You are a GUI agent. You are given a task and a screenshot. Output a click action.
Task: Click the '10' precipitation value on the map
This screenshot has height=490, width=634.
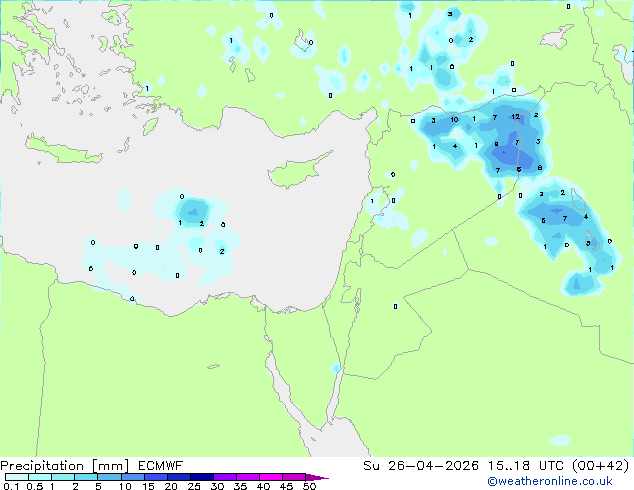coord(454,119)
